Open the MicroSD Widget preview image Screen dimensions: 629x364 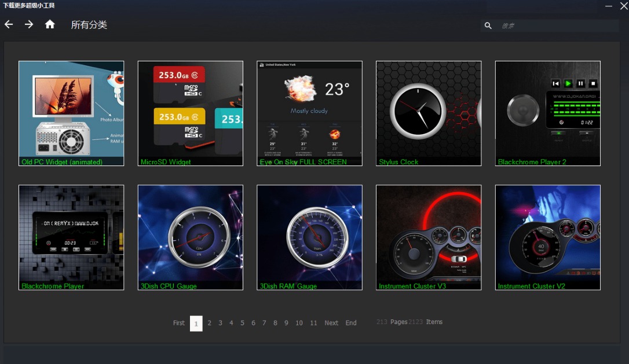190,113
